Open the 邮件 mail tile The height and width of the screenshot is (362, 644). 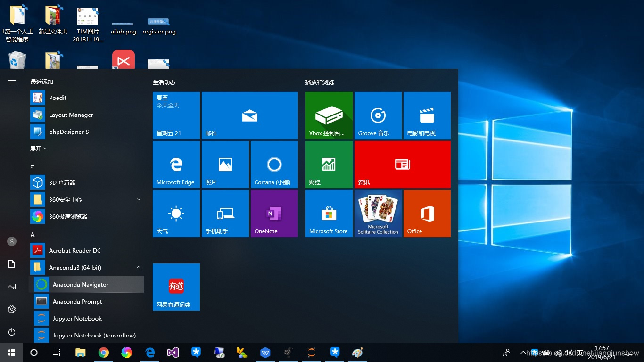pos(250,115)
